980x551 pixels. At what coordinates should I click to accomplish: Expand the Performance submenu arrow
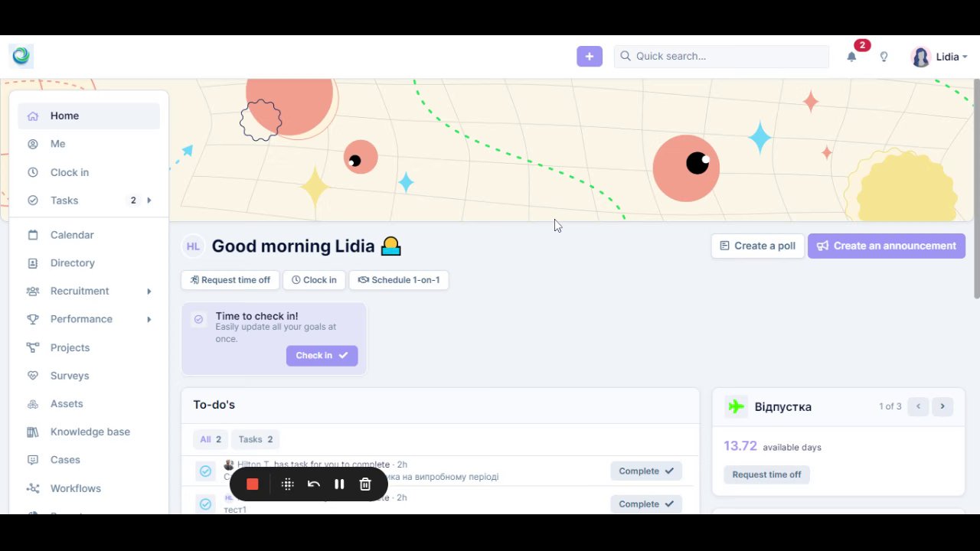click(x=149, y=319)
